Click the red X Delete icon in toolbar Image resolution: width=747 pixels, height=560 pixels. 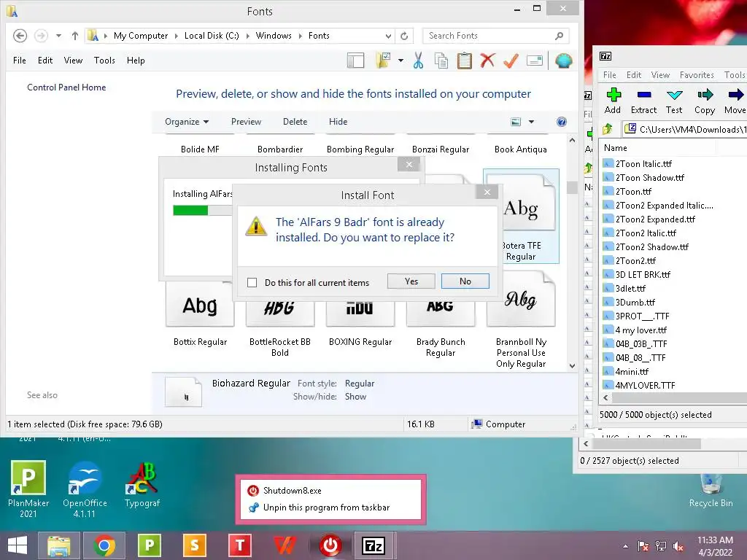[487, 61]
